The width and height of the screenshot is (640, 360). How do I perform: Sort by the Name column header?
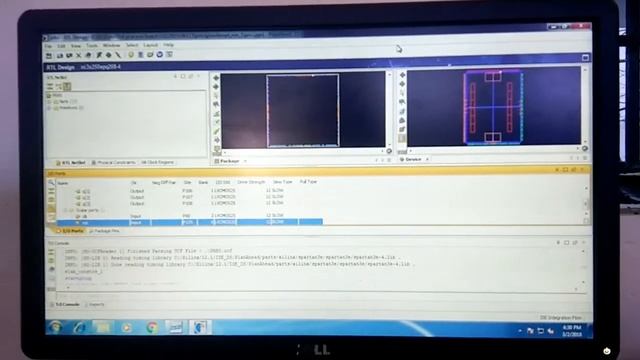point(63,183)
